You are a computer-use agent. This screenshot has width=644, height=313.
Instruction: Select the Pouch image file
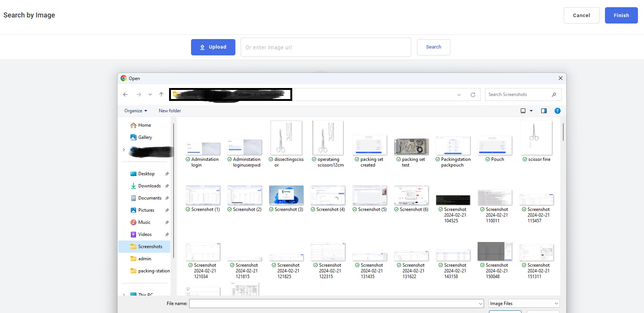[495, 149]
